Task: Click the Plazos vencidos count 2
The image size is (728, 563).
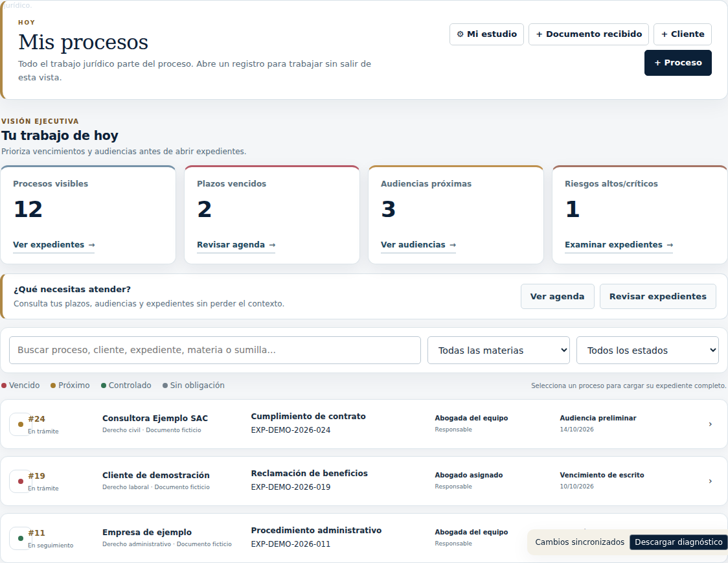Action: click(204, 209)
